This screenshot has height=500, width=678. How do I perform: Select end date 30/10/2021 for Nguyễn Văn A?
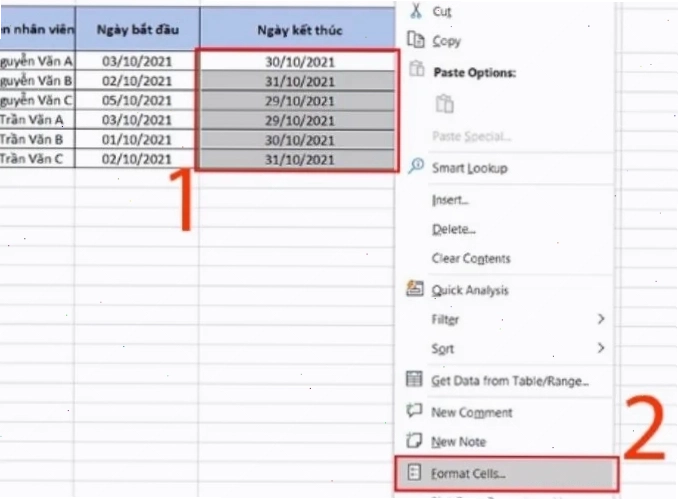click(x=298, y=61)
